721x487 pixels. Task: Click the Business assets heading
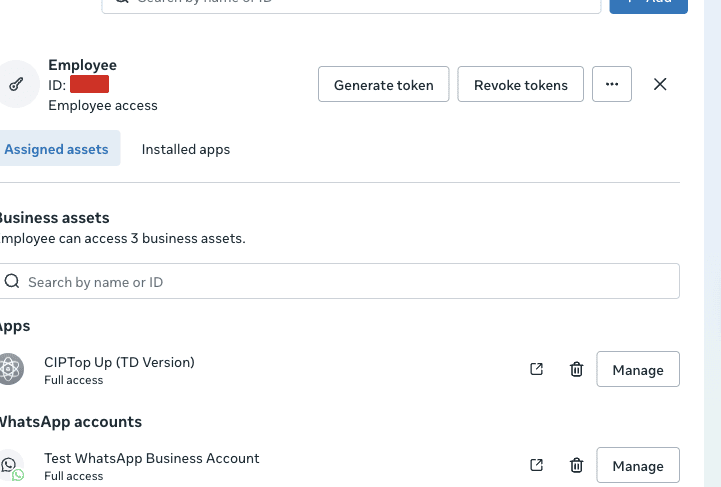(54, 218)
